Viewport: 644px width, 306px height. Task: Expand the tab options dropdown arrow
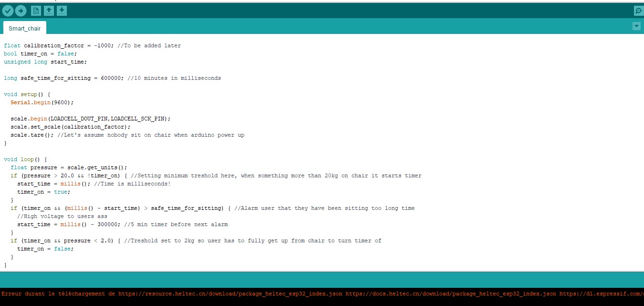(x=636, y=26)
